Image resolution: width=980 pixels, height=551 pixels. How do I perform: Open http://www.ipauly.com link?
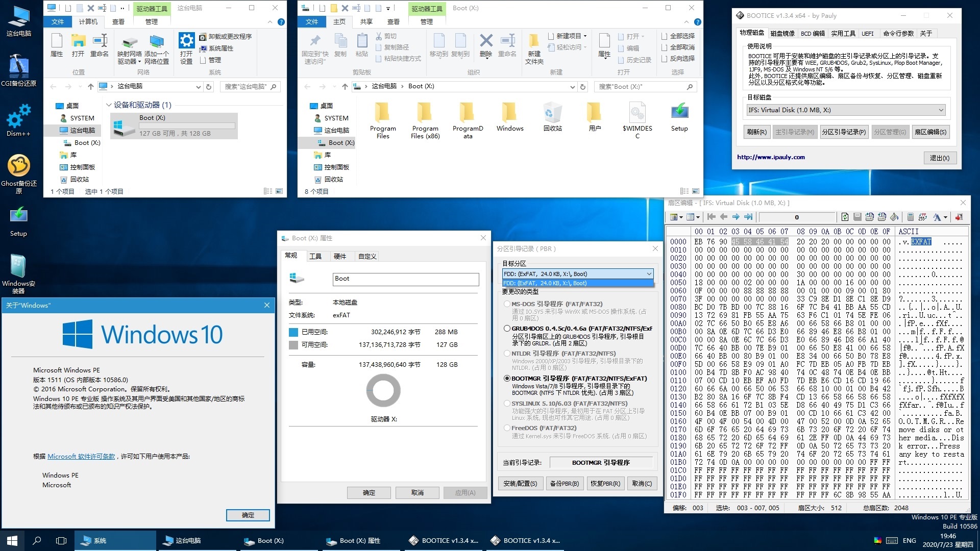(771, 157)
